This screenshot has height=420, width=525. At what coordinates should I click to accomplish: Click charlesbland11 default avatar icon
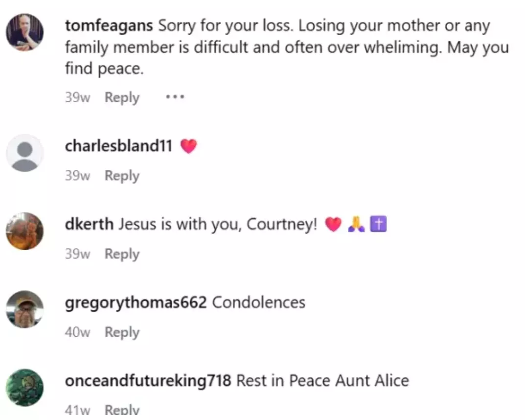[24, 153]
